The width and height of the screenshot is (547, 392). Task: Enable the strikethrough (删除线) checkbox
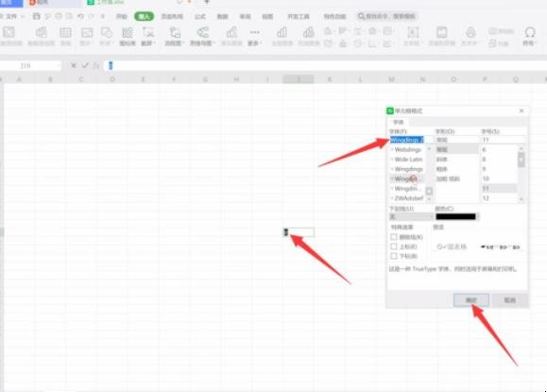[x=394, y=237]
